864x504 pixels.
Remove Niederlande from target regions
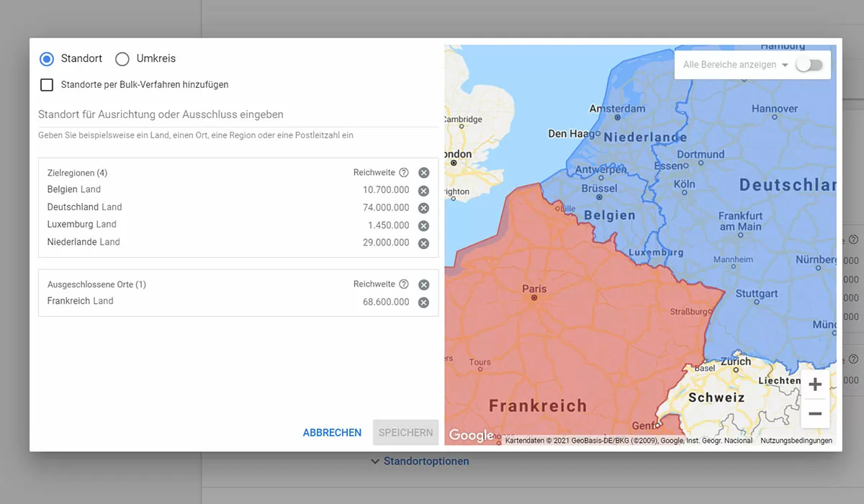click(x=423, y=243)
